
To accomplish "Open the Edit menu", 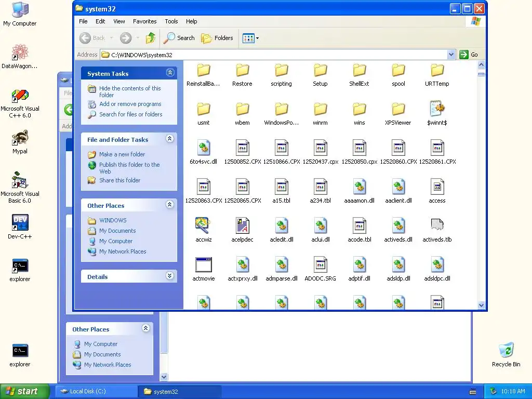I will [100, 21].
